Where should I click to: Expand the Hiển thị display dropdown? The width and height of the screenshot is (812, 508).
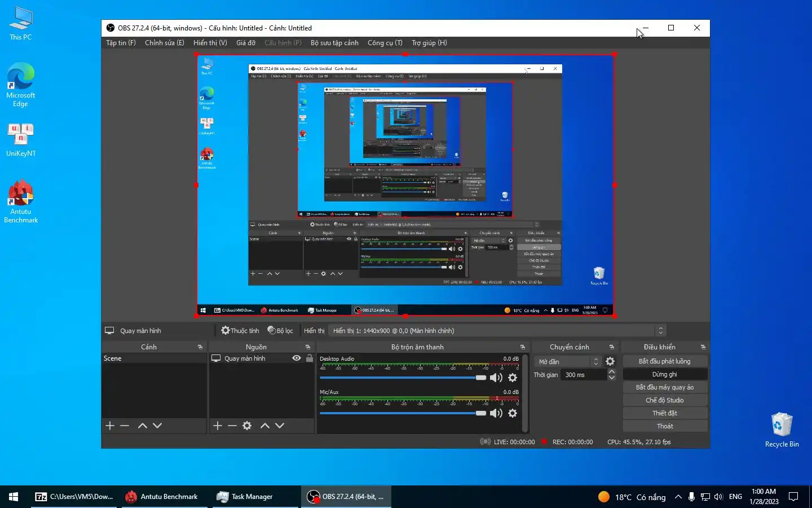[497, 331]
